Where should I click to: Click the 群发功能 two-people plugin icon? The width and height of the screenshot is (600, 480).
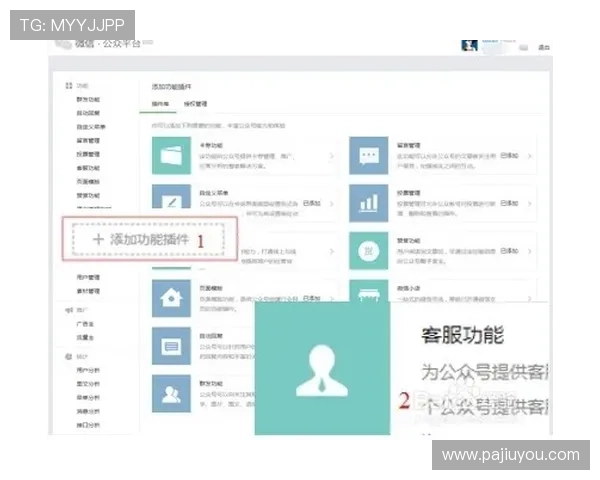[171, 393]
